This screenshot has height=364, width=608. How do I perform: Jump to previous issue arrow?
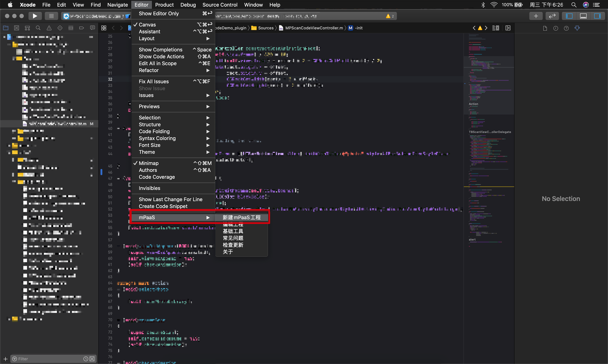tap(474, 28)
